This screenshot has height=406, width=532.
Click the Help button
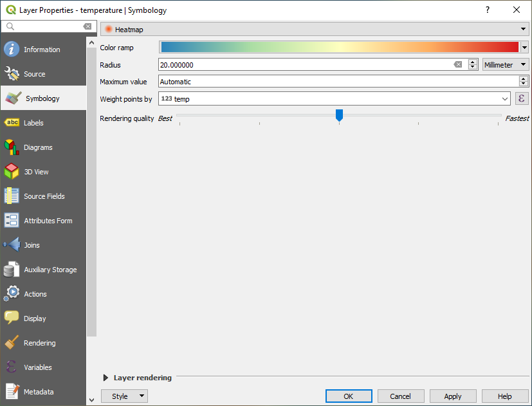point(505,396)
